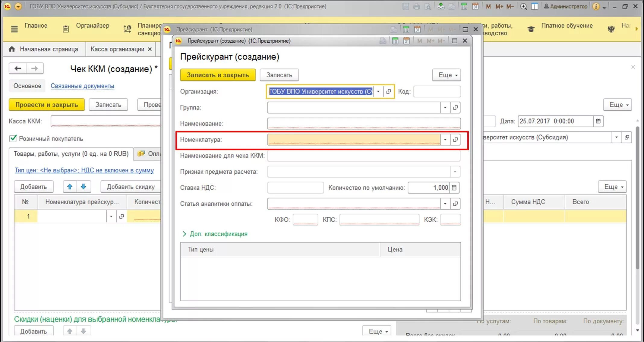
Task: Toggle Розничный покупатель checkbox
Action: coord(13,138)
